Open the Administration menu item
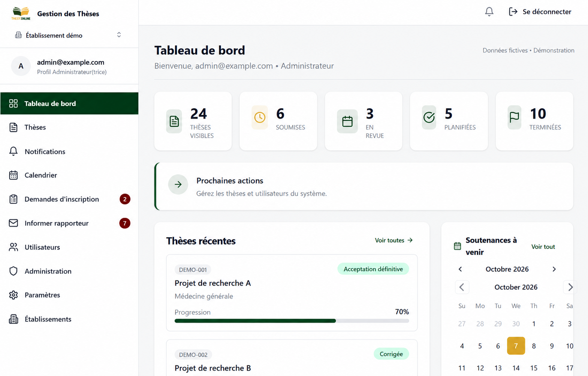588x376 pixels. 69,271
